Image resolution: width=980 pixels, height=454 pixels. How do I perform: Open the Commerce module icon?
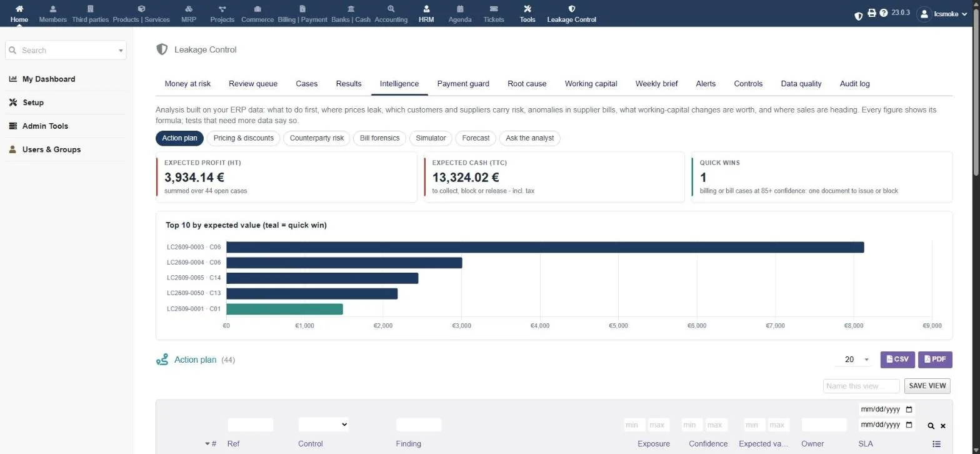tap(257, 9)
